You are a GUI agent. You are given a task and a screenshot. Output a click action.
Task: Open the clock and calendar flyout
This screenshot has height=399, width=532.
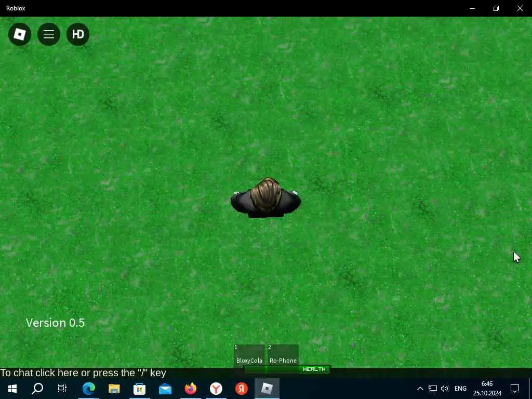[487, 389]
